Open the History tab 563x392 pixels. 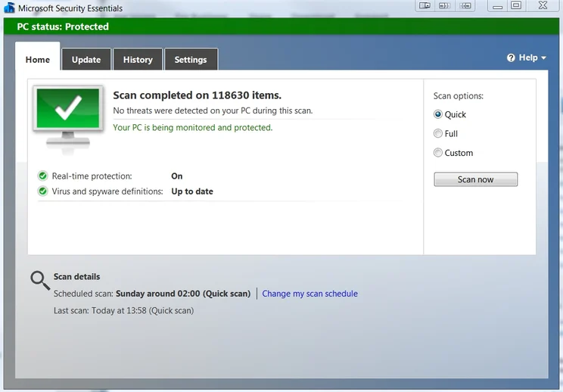tap(138, 60)
